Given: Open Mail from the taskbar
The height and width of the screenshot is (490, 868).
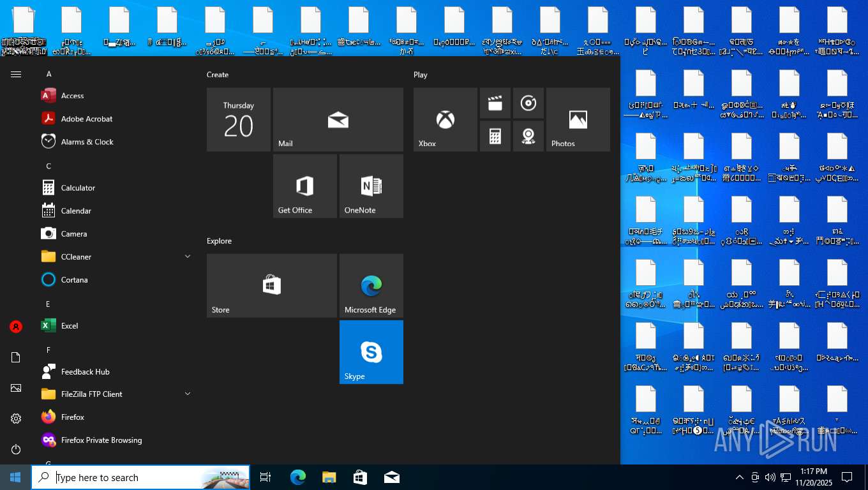Looking at the screenshot, I should 391,477.
